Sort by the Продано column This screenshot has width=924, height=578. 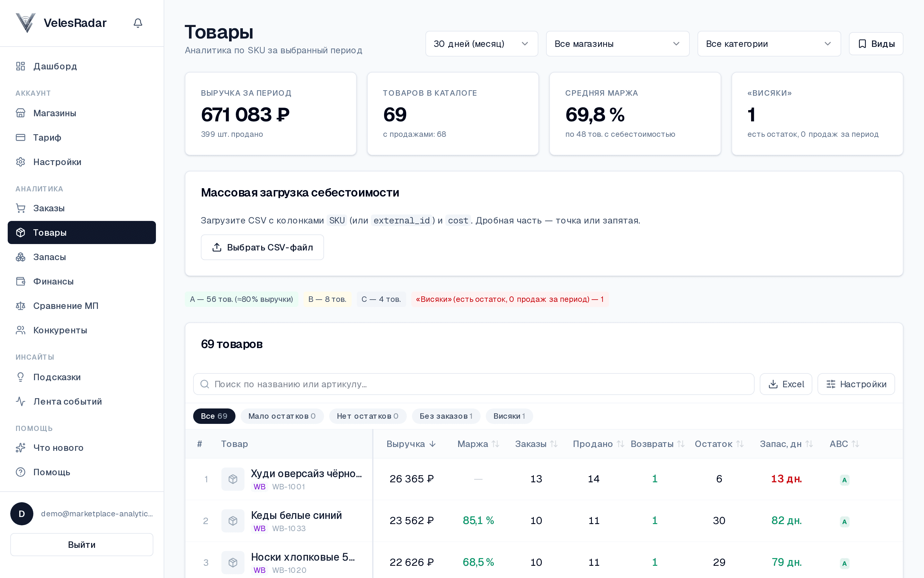[x=598, y=444]
